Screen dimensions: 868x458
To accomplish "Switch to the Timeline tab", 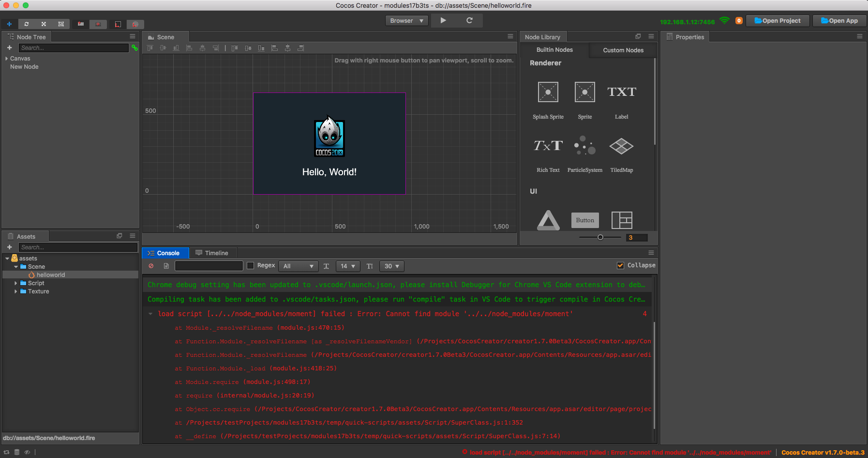I will click(x=212, y=253).
